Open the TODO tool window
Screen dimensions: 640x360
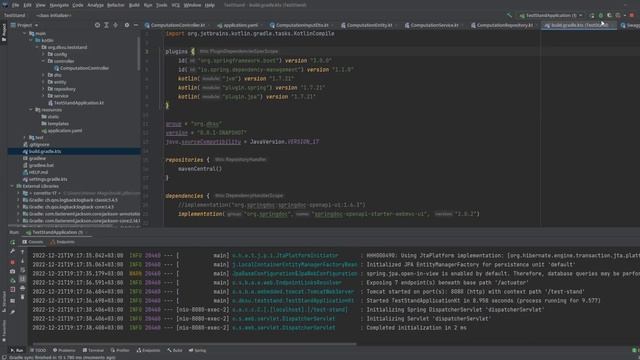(38, 351)
